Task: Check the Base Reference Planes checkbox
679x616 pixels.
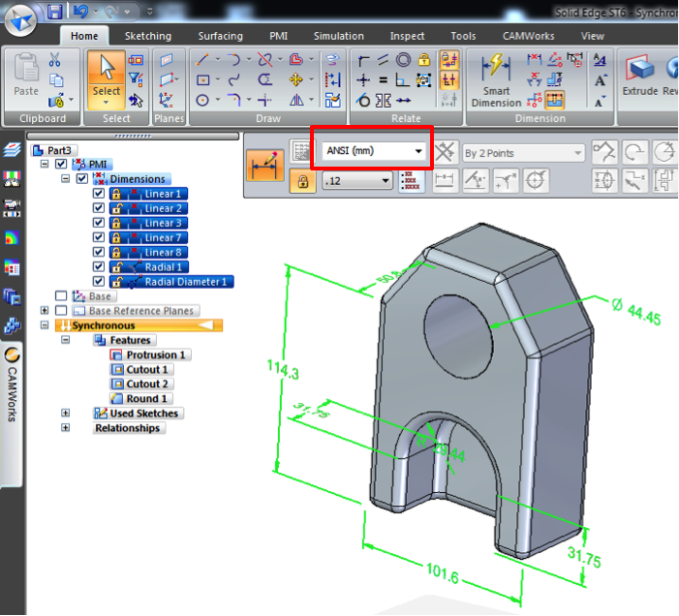Action: 61,310
